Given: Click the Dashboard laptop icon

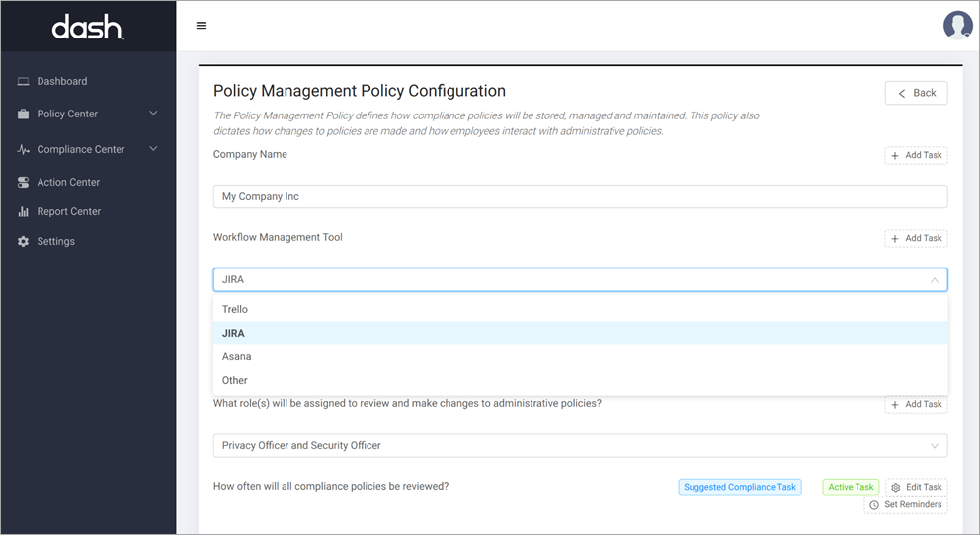Looking at the screenshot, I should coord(24,81).
